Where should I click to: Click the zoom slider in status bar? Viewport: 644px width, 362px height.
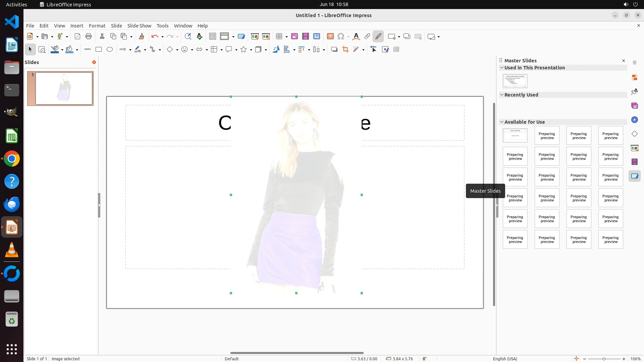pos(604,359)
